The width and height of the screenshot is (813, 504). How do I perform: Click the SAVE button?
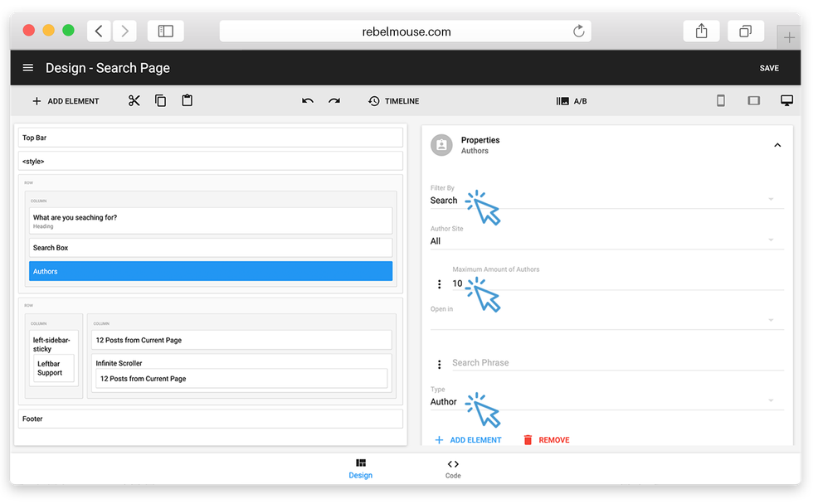[769, 68]
